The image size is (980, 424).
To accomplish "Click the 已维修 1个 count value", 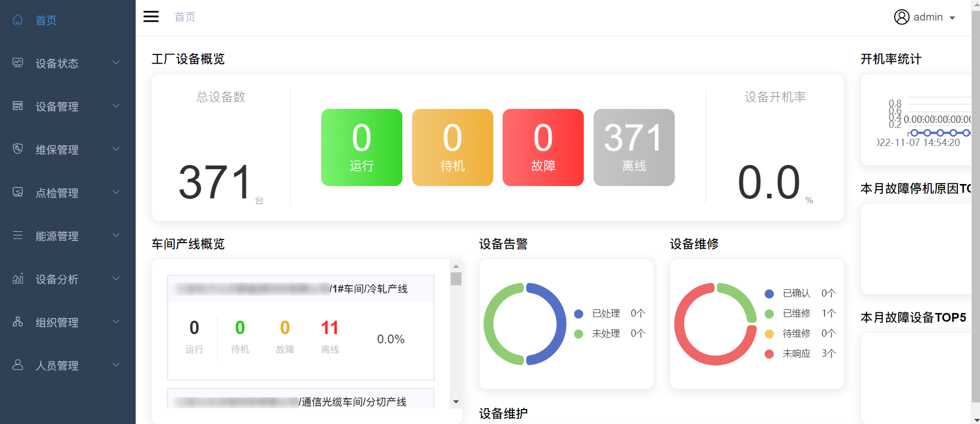I will click(x=828, y=314).
